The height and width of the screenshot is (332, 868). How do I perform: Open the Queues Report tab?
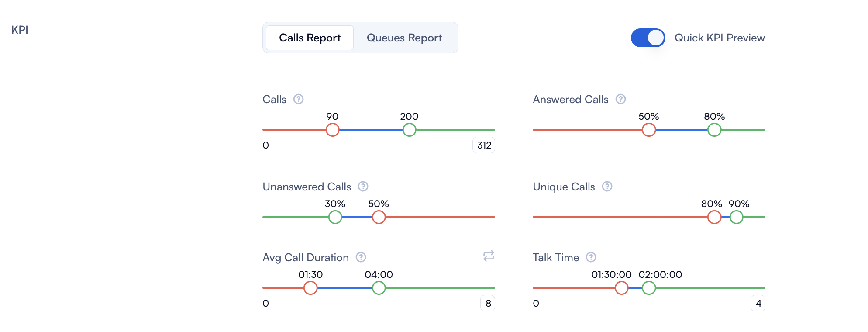pyautogui.click(x=404, y=38)
